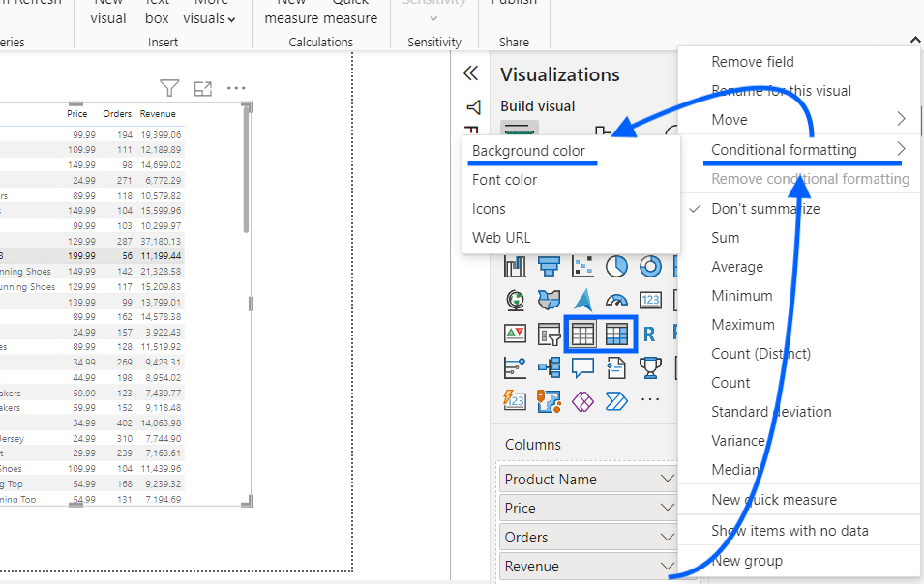Expand the Move submenu arrow
Image resolution: width=924 pixels, height=584 pixels.
(x=901, y=119)
